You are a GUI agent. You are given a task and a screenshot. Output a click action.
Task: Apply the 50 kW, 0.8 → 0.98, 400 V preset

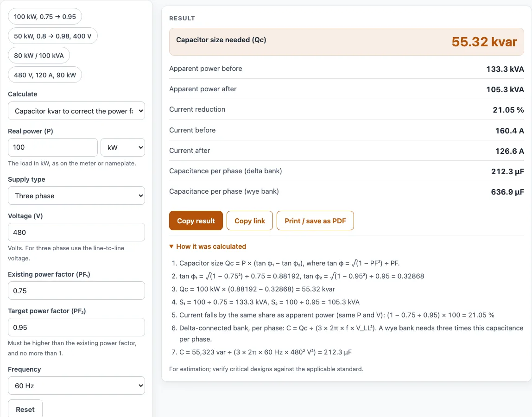coord(52,36)
